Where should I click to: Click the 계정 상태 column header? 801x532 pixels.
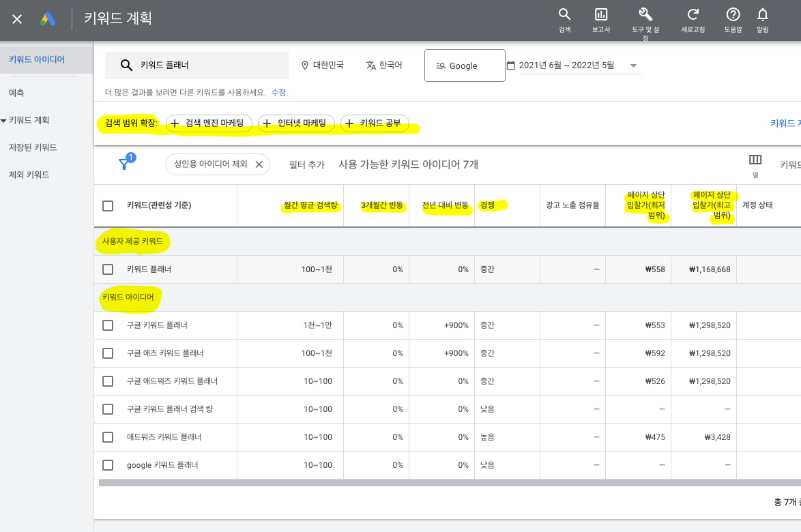click(757, 205)
